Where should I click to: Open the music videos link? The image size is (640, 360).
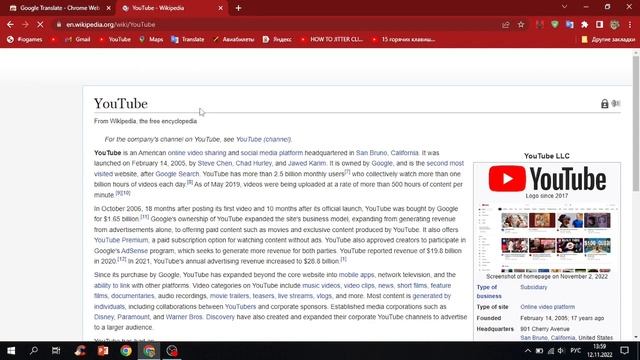[321, 285]
